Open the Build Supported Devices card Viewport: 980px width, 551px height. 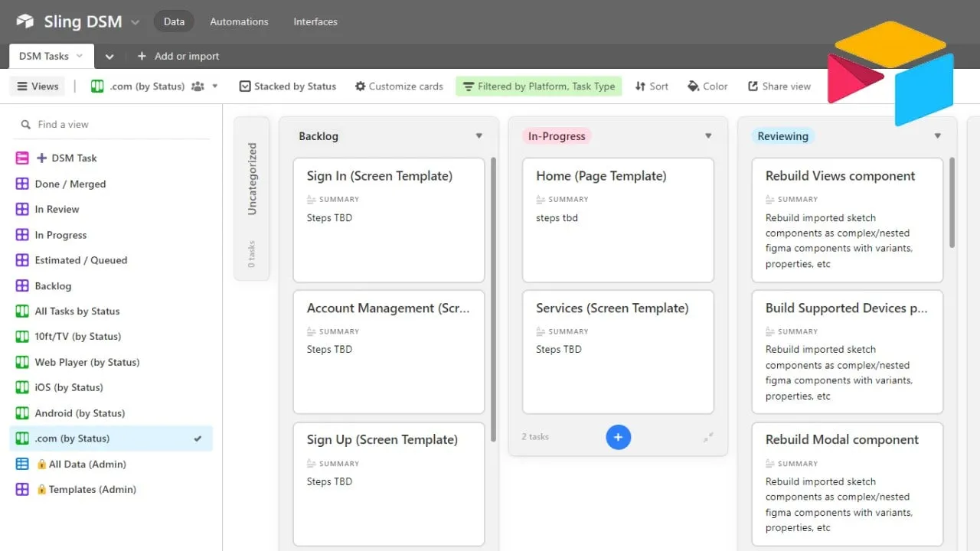(847, 352)
